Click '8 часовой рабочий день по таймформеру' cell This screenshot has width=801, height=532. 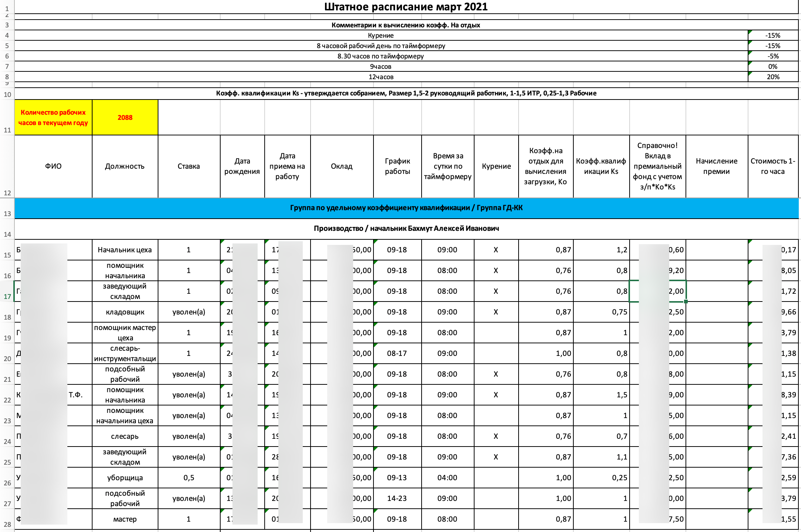pos(381,46)
